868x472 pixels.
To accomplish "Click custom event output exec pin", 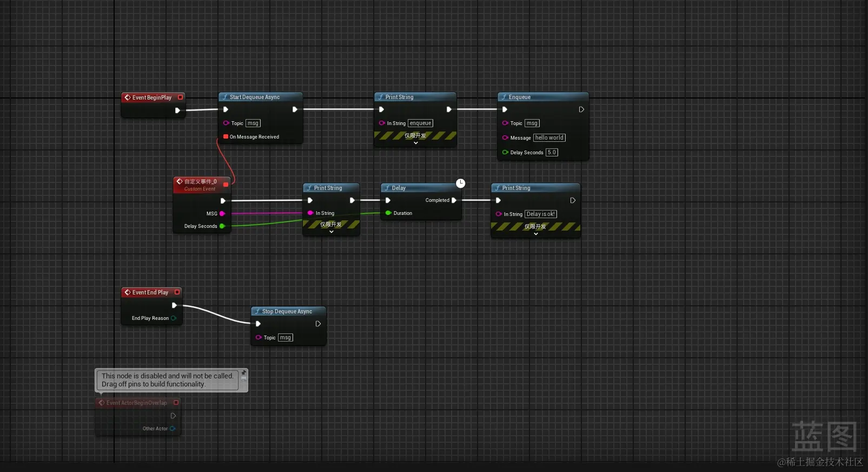I will coord(223,201).
